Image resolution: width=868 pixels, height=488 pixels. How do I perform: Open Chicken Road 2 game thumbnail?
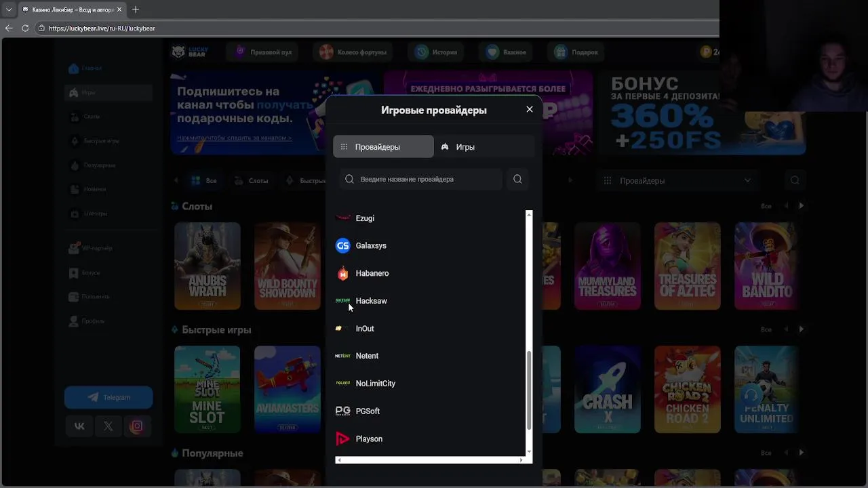(x=687, y=389)
